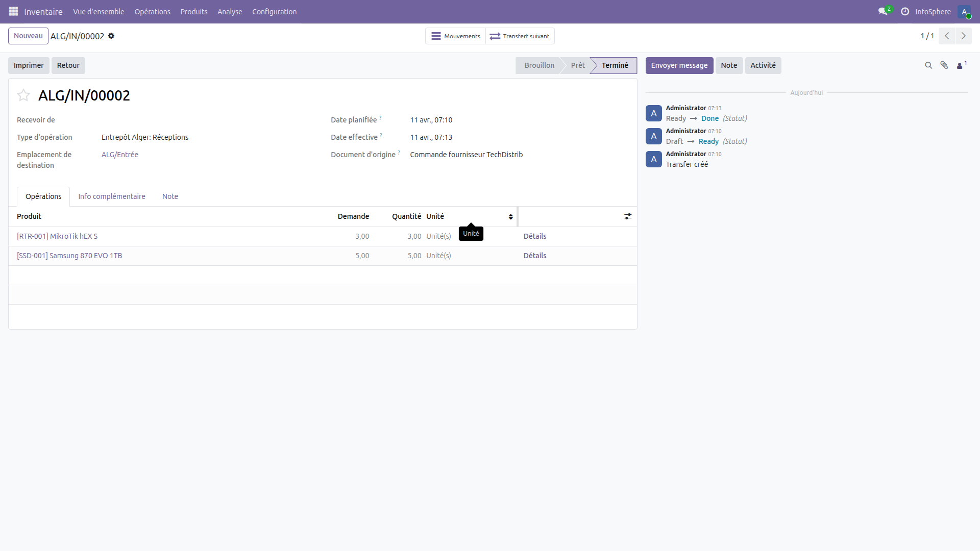Open the apps grid menu

tap(13, 11)
